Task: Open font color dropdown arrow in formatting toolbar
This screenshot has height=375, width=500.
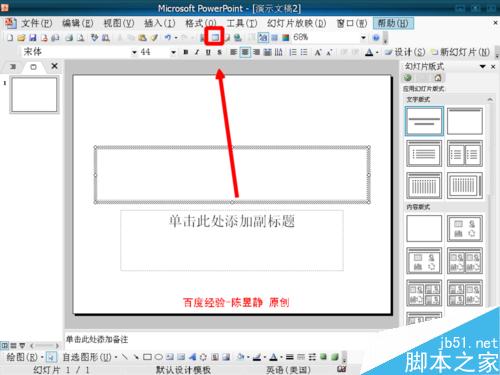Action: point(377,52)
